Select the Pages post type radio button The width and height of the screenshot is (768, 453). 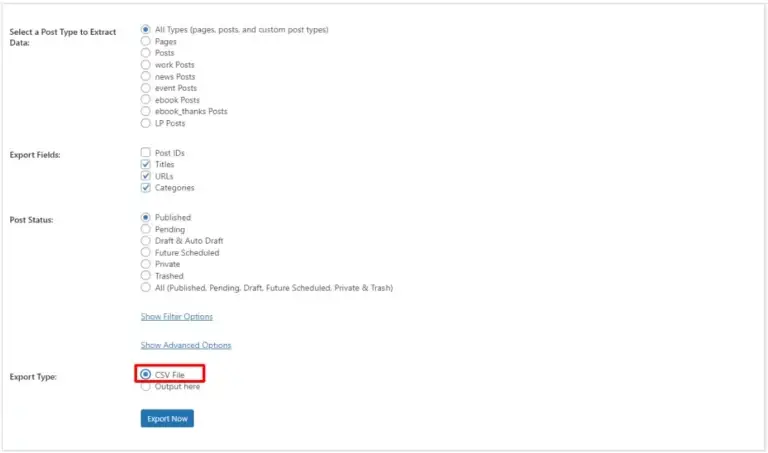coord(146,42)
